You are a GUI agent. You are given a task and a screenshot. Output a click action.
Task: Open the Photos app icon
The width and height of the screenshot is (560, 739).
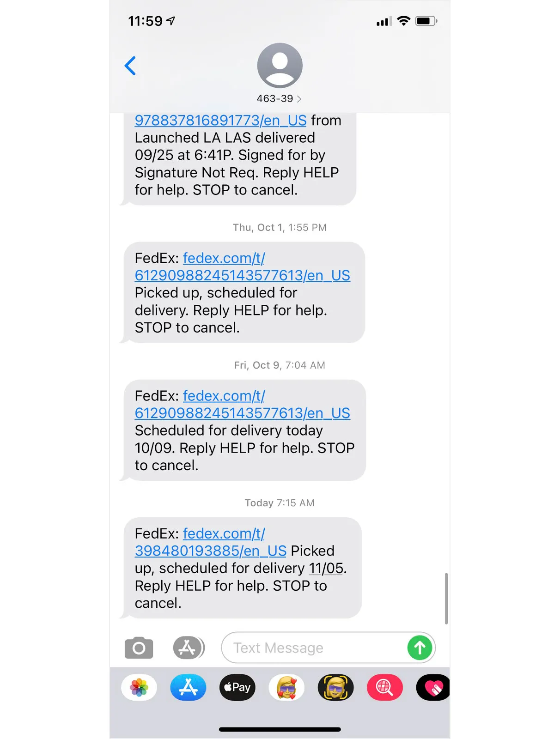(139, 687)
